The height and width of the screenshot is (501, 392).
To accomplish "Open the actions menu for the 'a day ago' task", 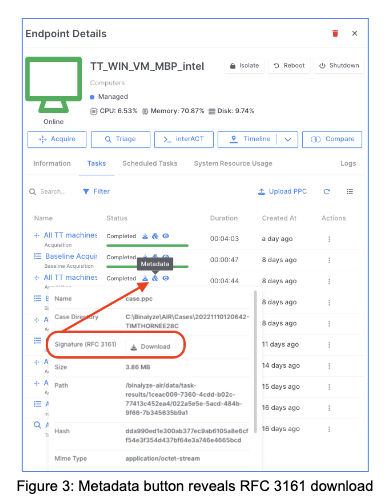I will click(x=329, y=239).
